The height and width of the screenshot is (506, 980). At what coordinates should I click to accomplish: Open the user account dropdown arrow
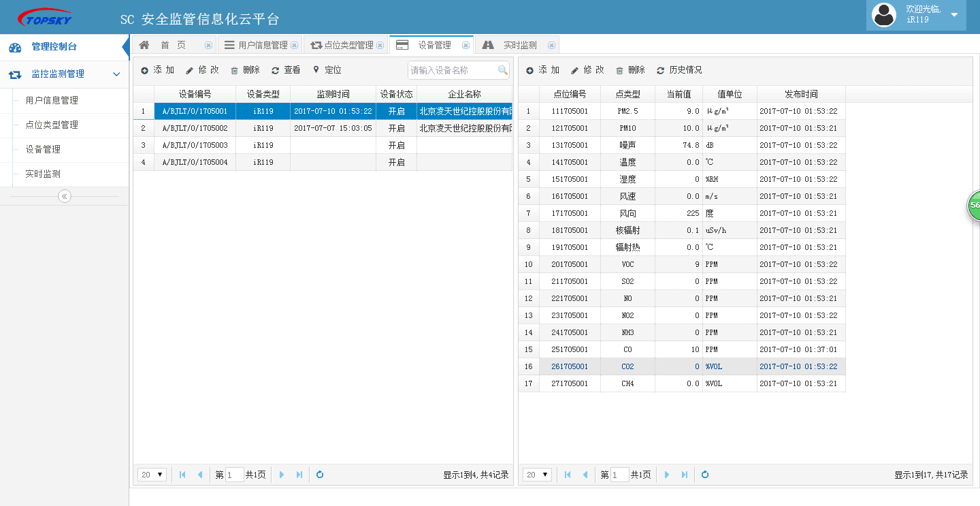pos(954,15)
